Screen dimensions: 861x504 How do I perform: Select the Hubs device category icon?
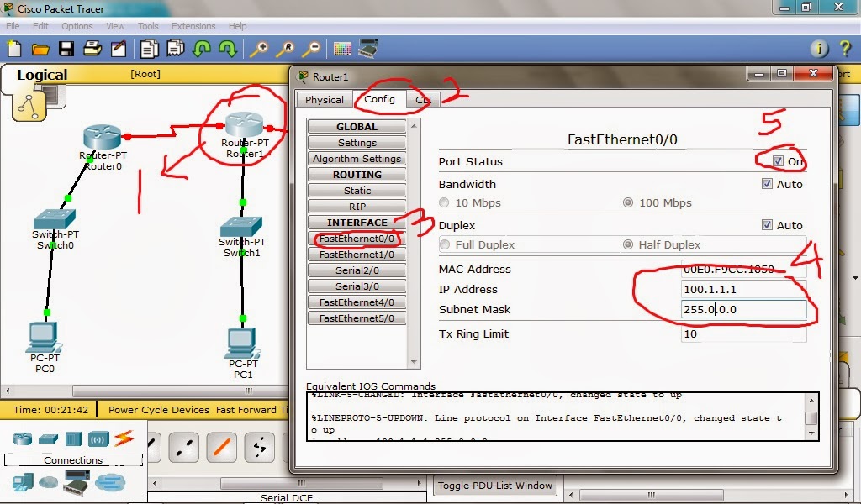[73, 438]
